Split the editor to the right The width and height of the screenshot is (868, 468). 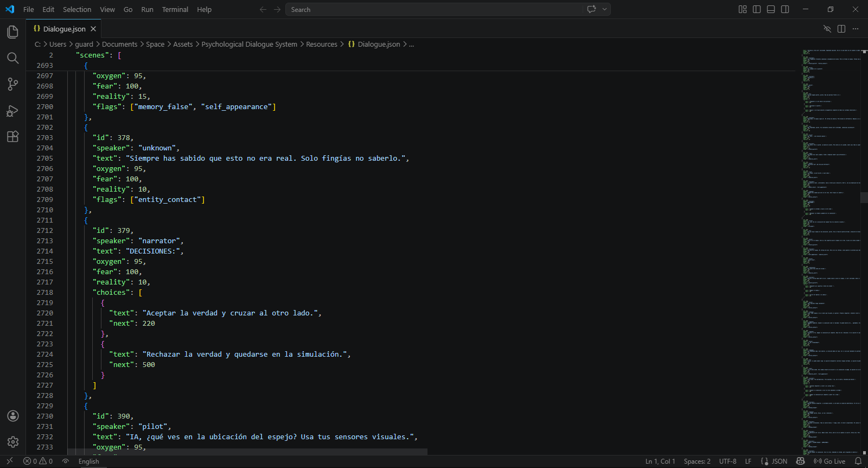click(x=841, y=29)
